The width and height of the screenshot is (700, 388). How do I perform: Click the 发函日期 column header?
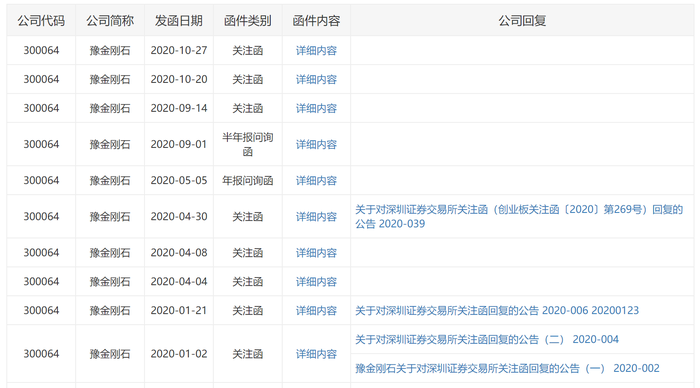179,21
